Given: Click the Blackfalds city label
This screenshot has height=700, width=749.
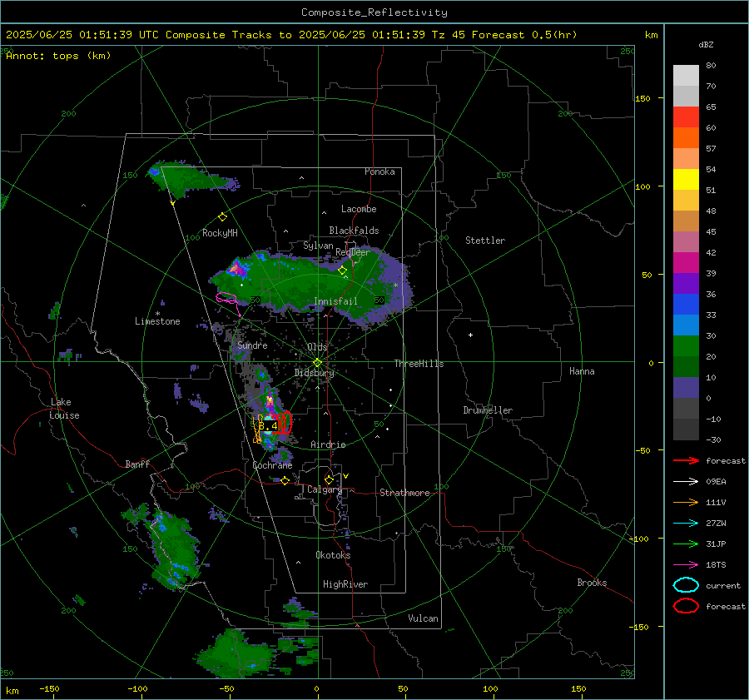Looking at the screenshot, I should coord(354,231).
